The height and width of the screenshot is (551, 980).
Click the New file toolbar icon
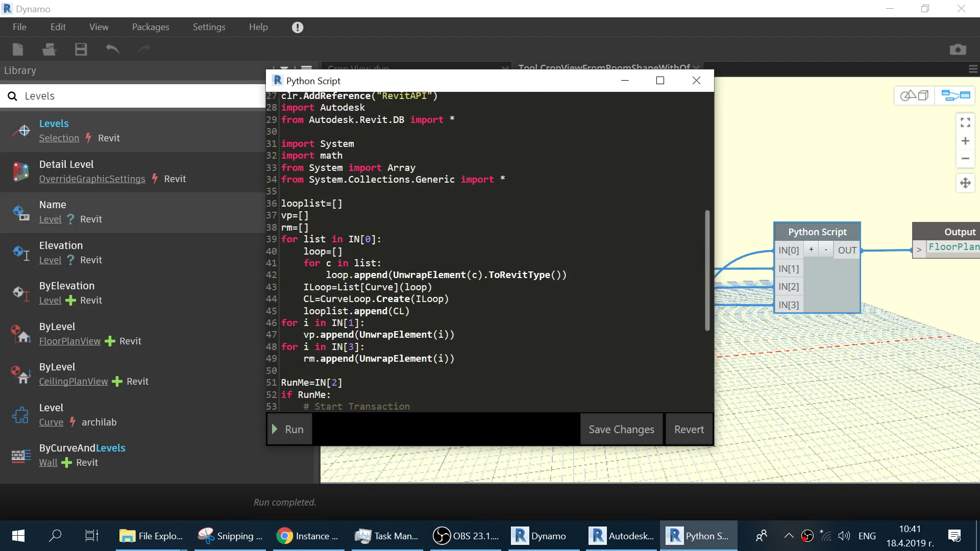point(18,49)
